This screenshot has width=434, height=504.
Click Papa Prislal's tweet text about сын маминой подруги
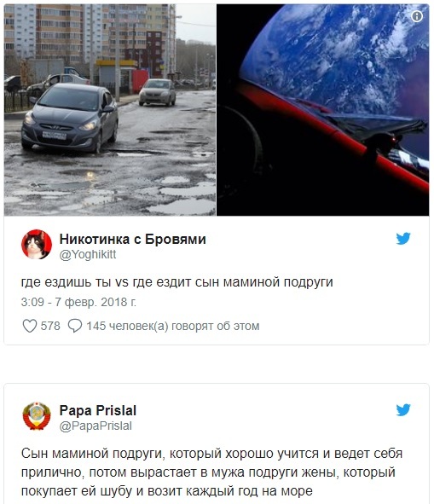click(x=211, y=472)
